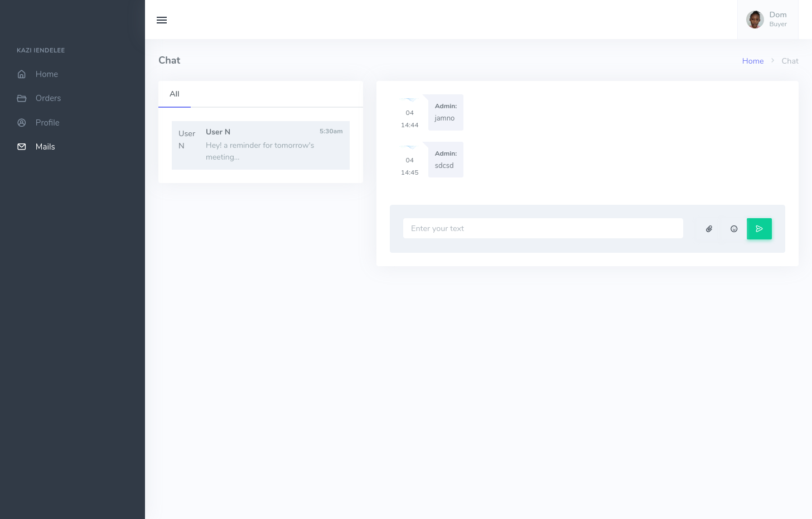Click the Profile person icon
The height and width of the screenshot is (519, 812).
(x=22, y=123)
